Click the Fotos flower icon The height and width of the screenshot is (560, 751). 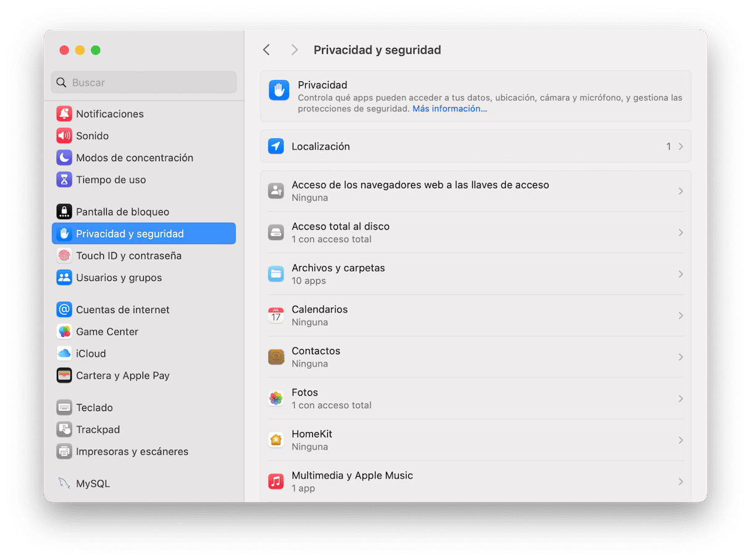tap(276, 398)
